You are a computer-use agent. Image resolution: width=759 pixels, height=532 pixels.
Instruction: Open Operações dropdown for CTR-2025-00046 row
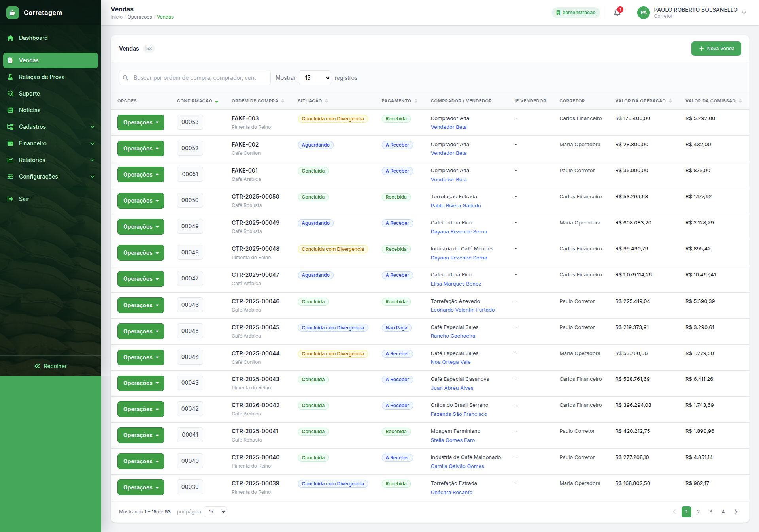pyautogui.click(x=141, y=305)
